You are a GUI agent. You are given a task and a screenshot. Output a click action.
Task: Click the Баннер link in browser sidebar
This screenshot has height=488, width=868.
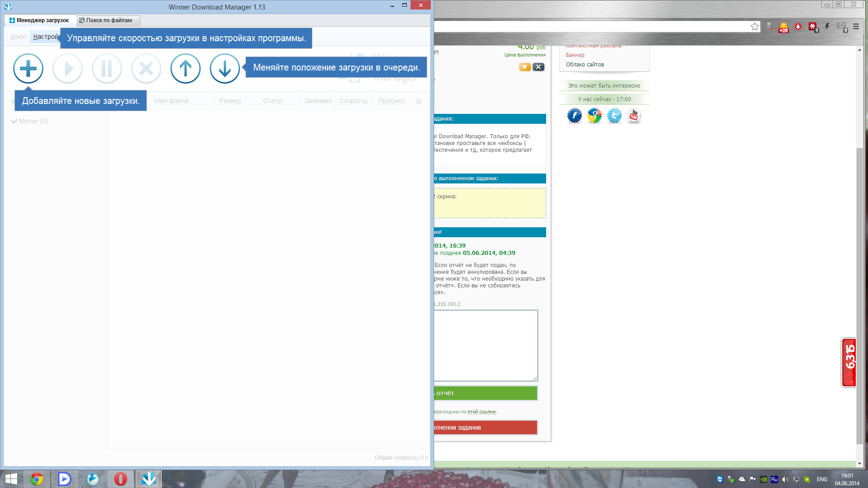575,55
